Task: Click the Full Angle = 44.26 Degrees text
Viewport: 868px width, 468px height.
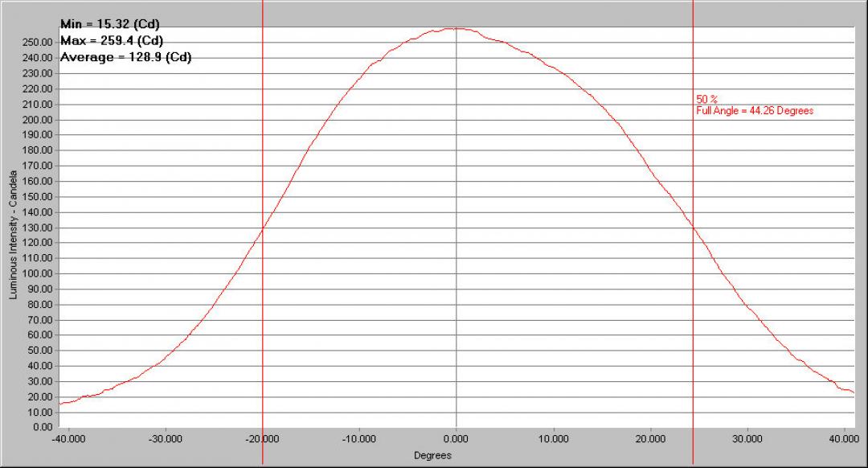Action: pos(755,111)
